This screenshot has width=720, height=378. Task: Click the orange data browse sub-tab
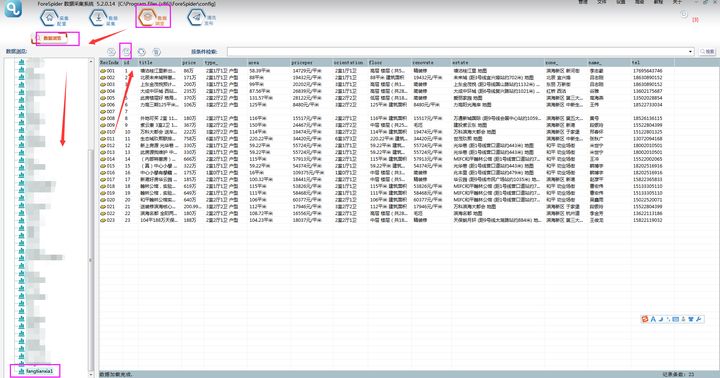(x=51, y=38)
